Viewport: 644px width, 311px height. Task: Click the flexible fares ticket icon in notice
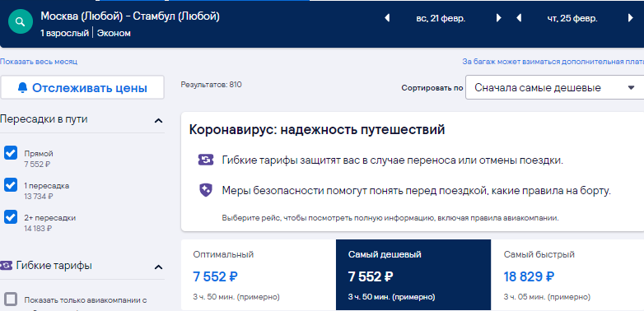[205, 160]
